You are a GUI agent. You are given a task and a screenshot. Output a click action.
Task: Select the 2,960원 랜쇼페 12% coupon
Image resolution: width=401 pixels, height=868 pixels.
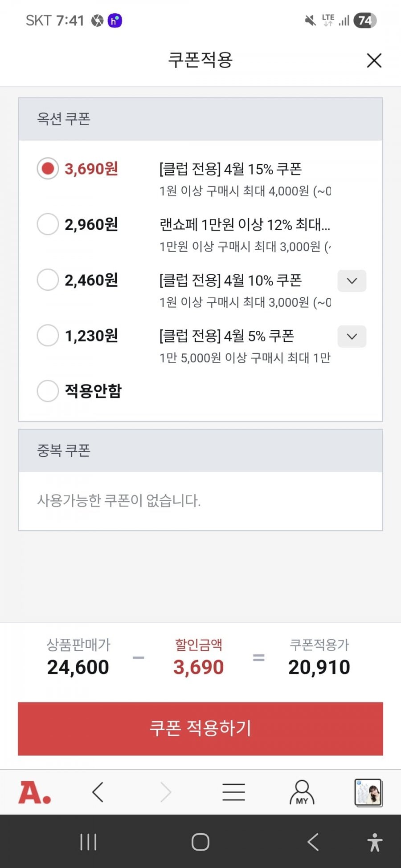(48, 224)
